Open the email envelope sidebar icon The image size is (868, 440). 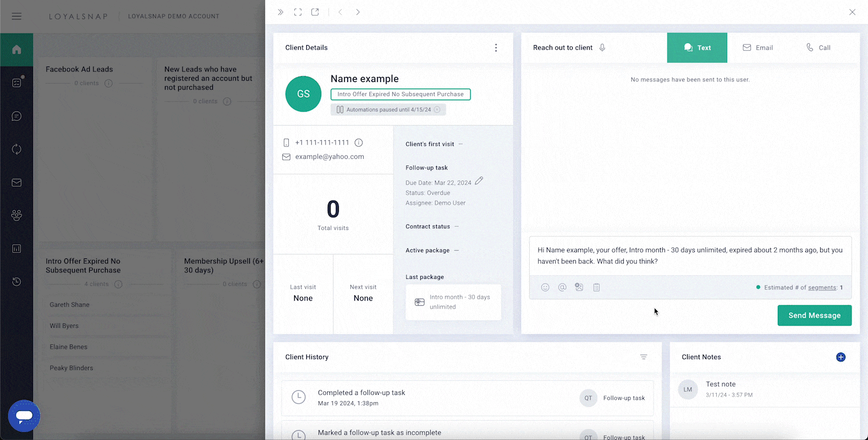point(17,183)
